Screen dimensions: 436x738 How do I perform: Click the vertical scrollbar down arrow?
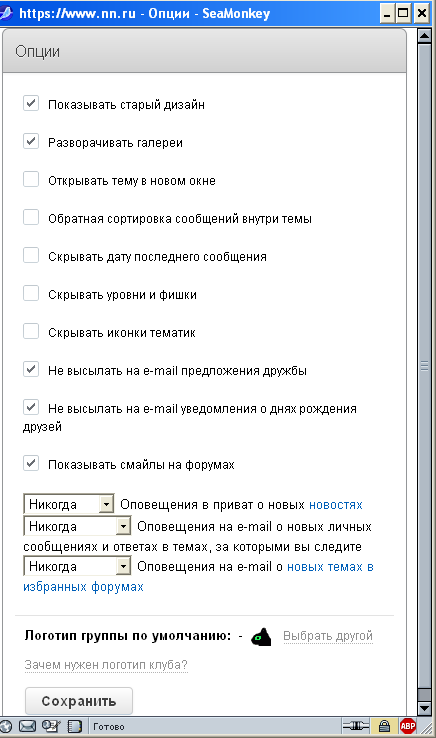click(424, 708)
